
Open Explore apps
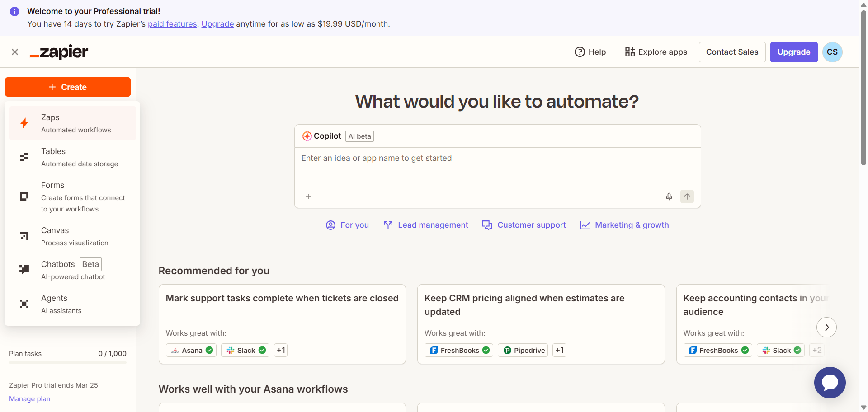pos(656,52)
